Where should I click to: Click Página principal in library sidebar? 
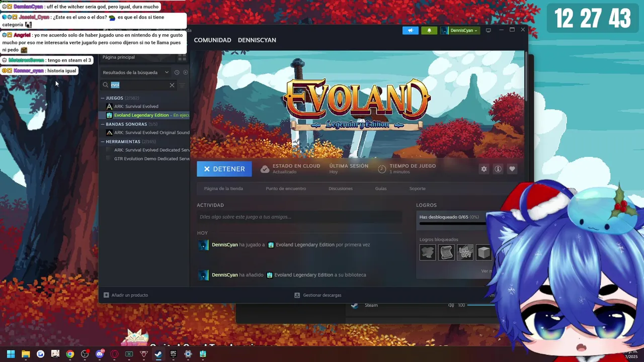[x=119, y=57]
